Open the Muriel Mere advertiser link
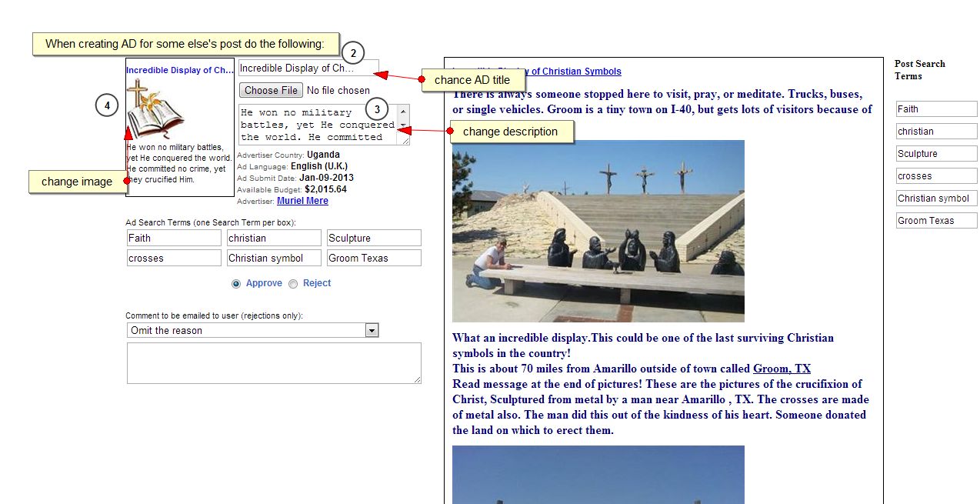The height and width of the screenshot is (504, 980). 302,201
